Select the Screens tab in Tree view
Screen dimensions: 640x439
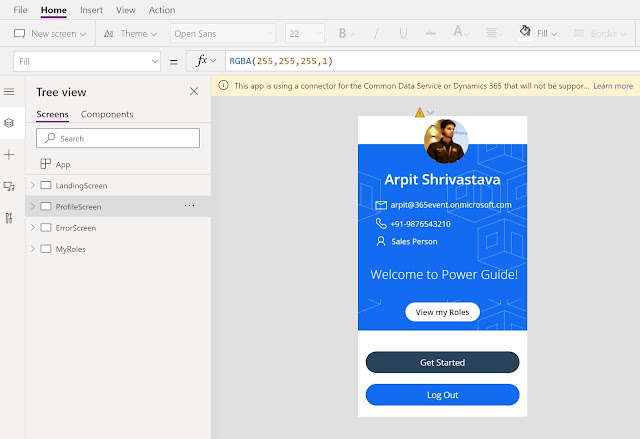(x=52, y=114)
